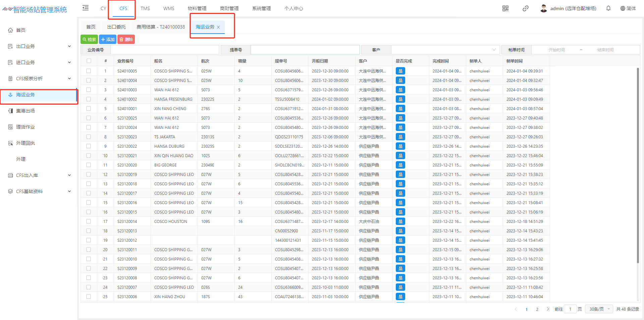Click the globe language icon
Viewport: 644px width, 320px height.
[x=623, y=8]
